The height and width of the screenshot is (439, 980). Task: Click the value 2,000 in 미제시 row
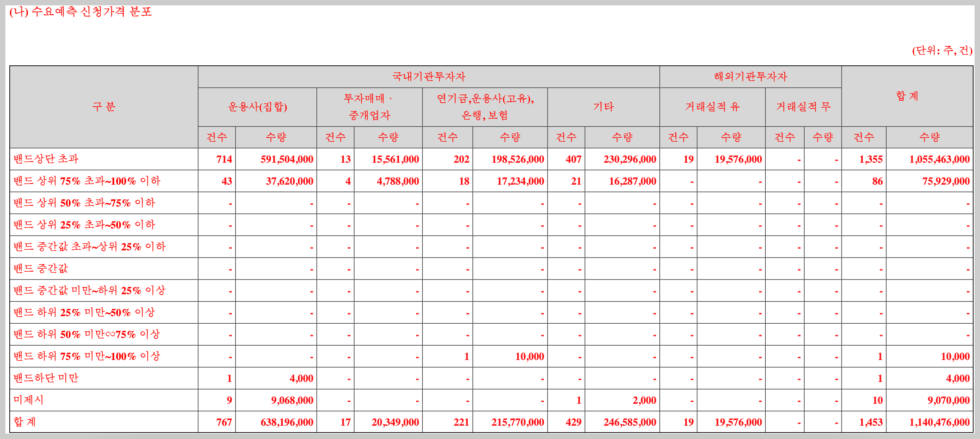tap(645, 400)
